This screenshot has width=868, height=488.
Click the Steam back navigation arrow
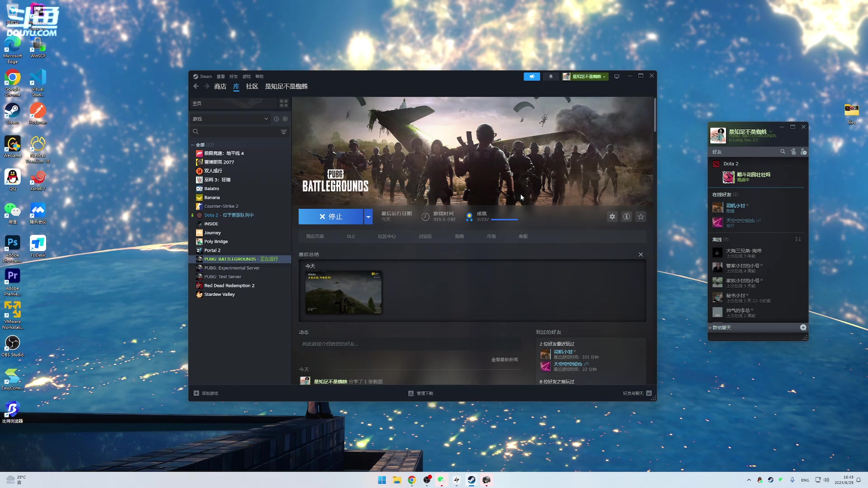pos(196,86)
